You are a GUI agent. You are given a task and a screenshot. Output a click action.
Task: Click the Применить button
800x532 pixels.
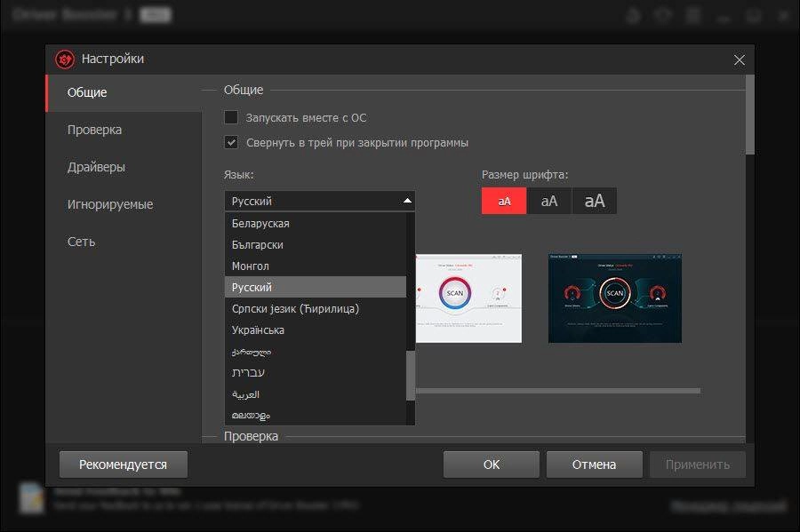click(x=698, y=465)
